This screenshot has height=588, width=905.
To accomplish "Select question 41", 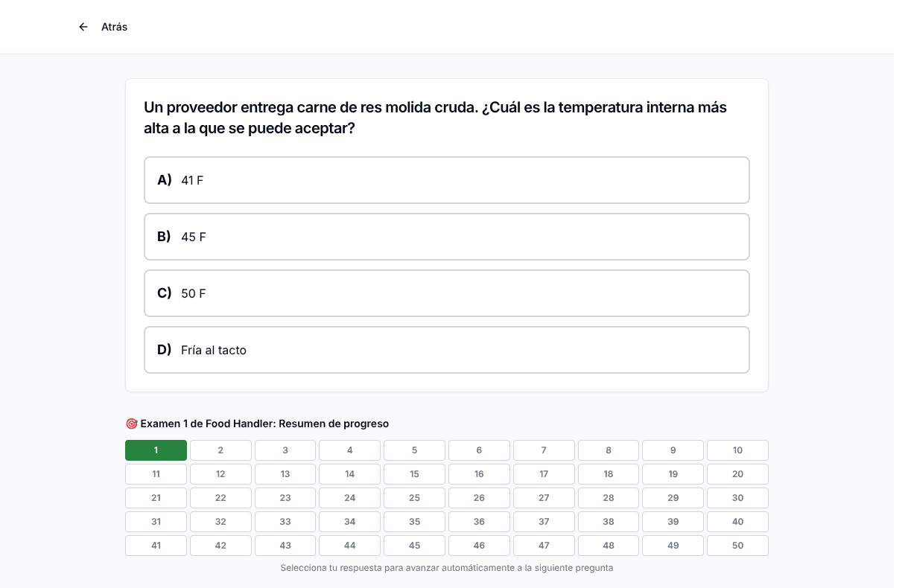I will point(156,546).
